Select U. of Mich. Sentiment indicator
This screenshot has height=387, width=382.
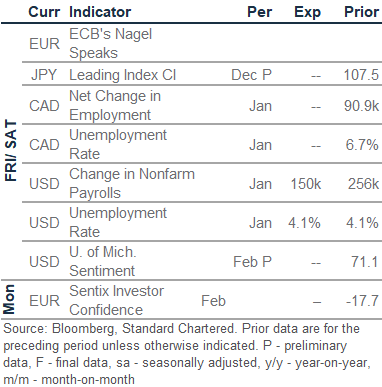[x=103, y=261]
